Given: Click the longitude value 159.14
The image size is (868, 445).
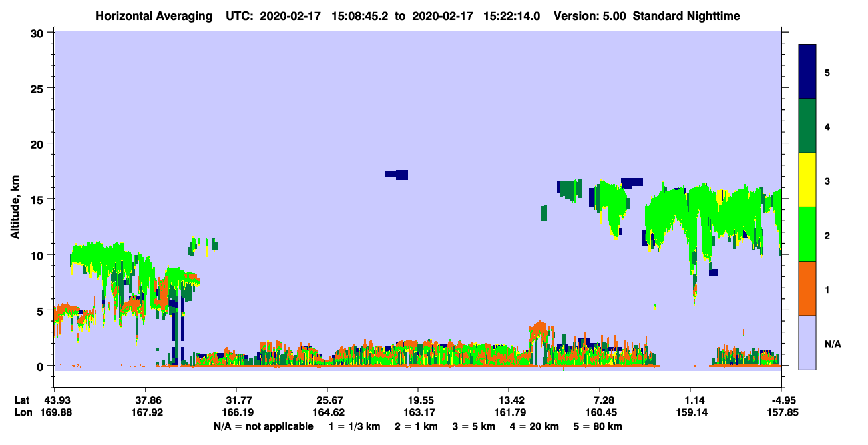Looking at the screenshot, I should click(690, 412).
